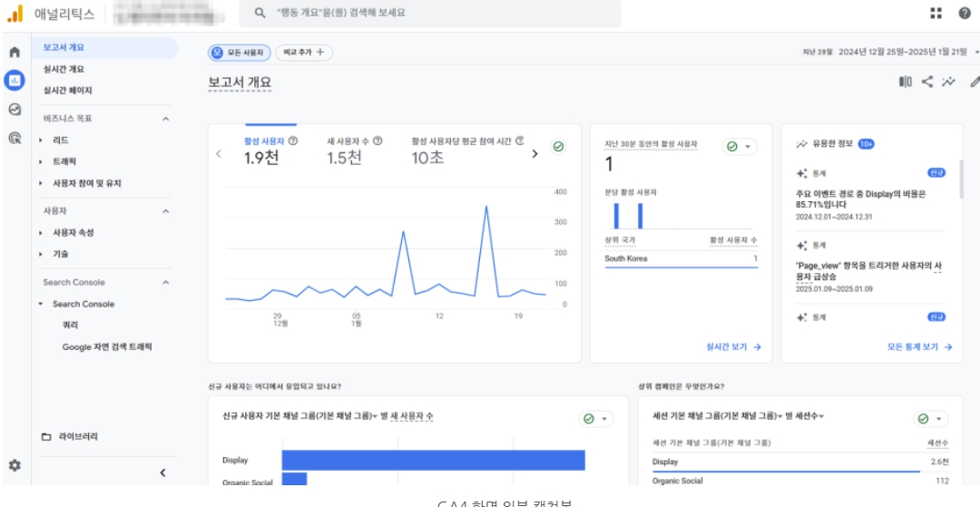Screen dimensions: 980x507
Task: Click the customize report pencil icon
Action: pyautogui.click(x=975, y=82)
